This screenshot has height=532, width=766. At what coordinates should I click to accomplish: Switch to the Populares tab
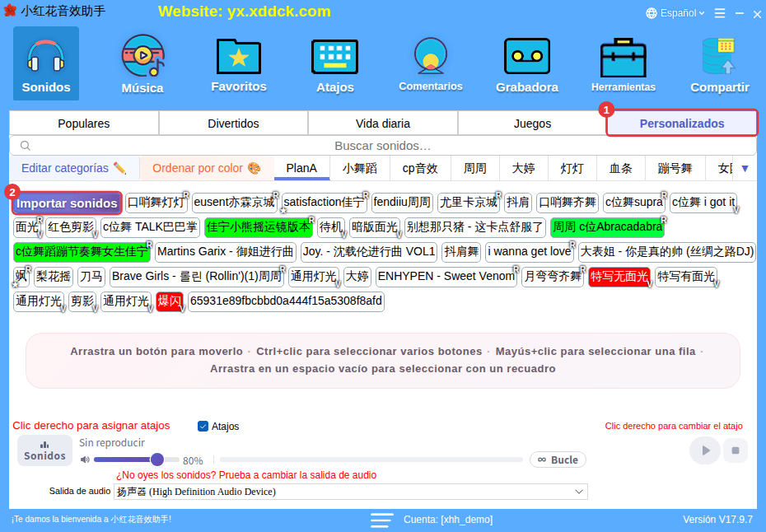click(84, 124)
